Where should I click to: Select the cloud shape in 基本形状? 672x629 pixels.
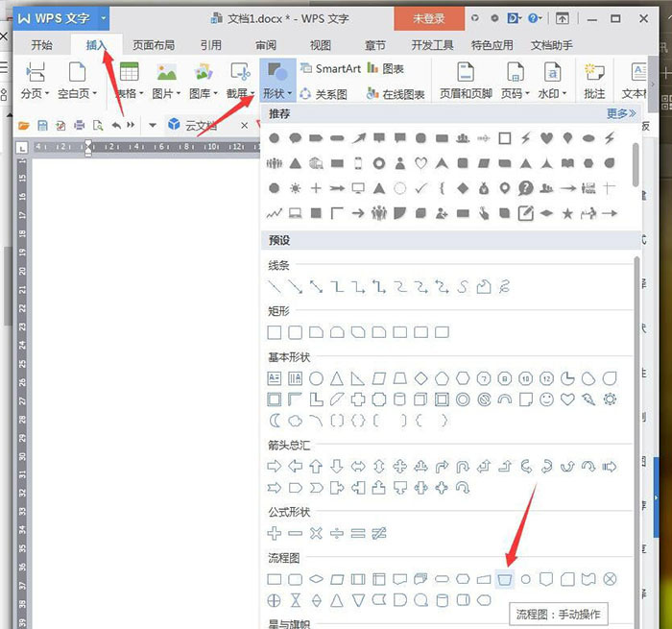(295, 421)
